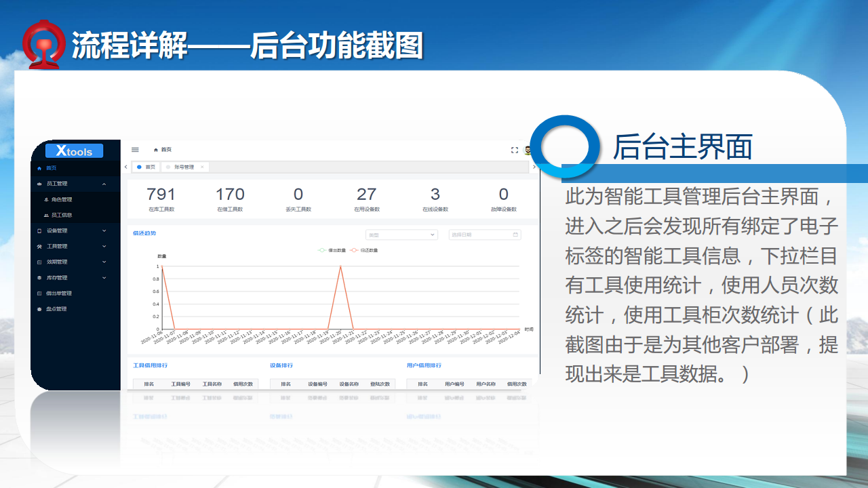Click the 设备编号 column header
The height and width of the screenshot is (488, 868).
[317, 384]
